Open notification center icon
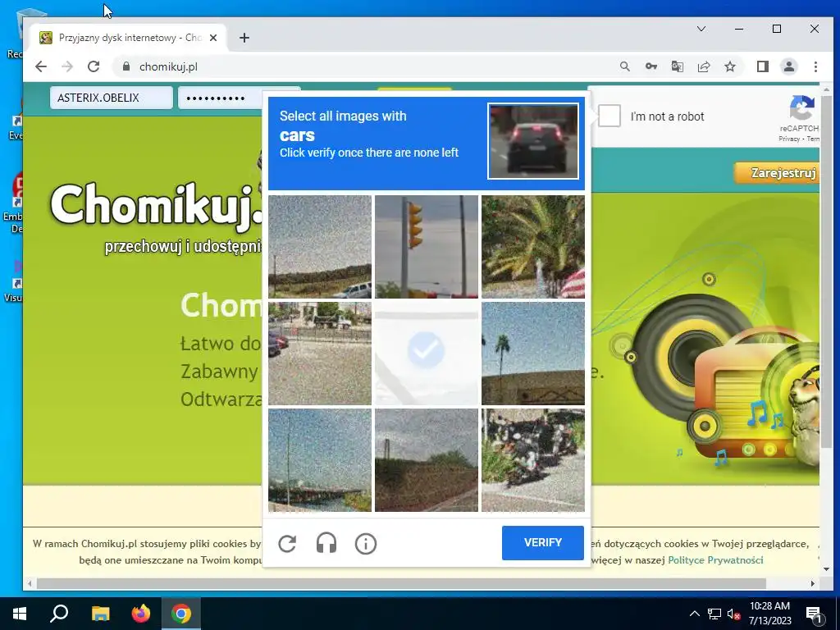Viewport: 840px width, 630px height. tap(814, 614)
